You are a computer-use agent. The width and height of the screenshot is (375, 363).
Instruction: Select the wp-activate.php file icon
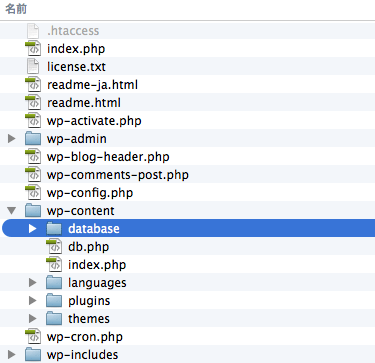click(x=33, y=121)
